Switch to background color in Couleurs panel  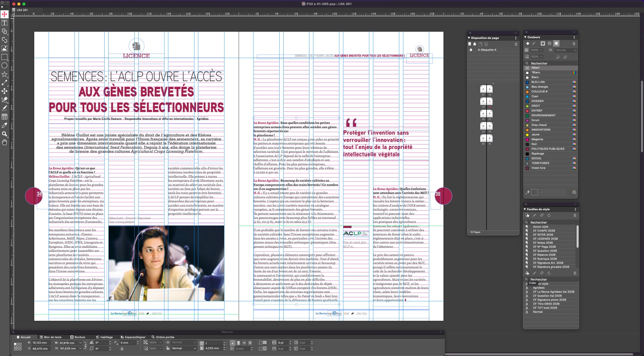tap(556, 44)
